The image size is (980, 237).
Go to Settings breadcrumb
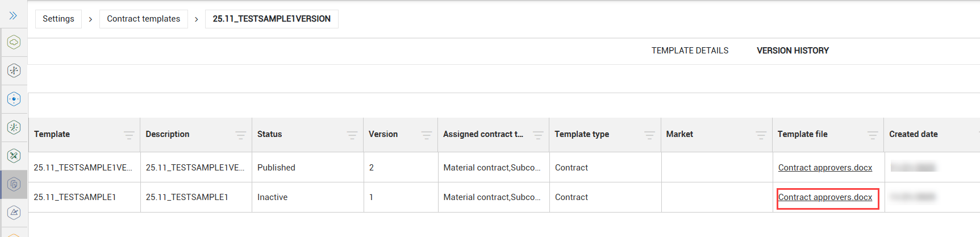click(x=58, y=19)
